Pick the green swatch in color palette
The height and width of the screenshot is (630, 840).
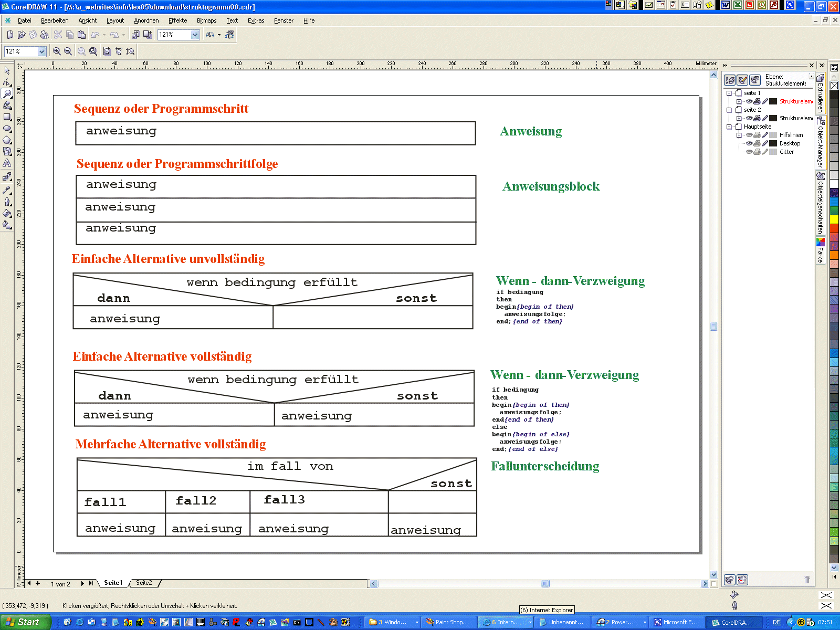(834, 211)
